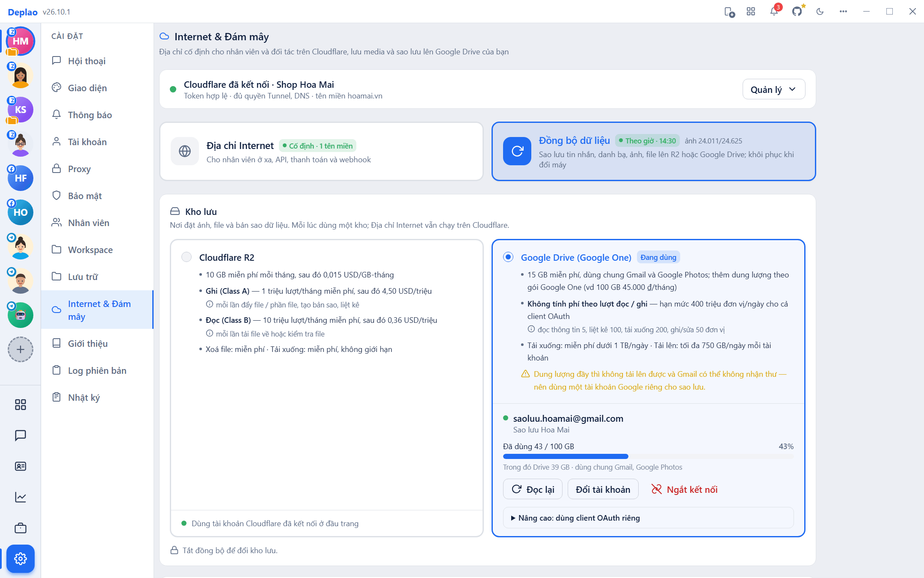The image size is (924, 578).
Task: Open the Quản lý dropdown
Action: point(774,89)
